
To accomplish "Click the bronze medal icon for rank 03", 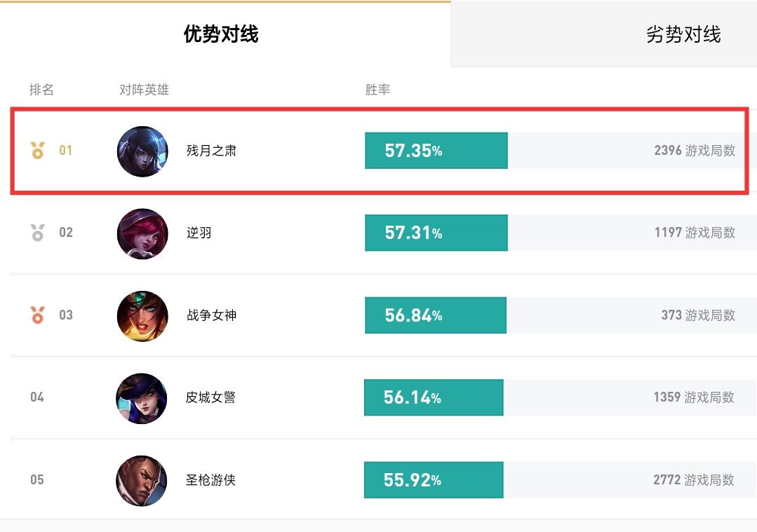I will 37,315.
